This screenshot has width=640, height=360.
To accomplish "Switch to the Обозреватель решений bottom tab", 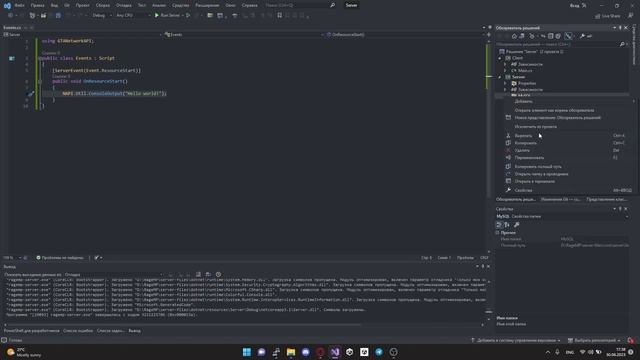I will [516, 199].
